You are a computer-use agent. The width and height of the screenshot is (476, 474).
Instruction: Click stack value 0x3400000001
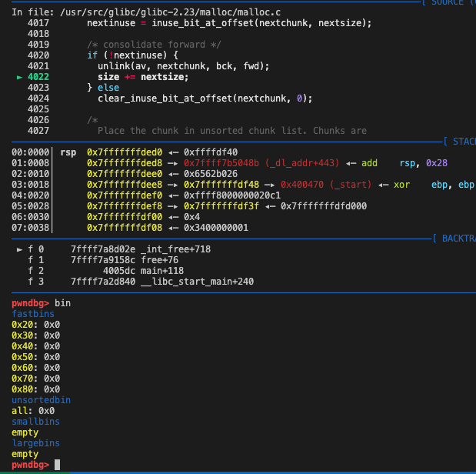pos(216,228)
